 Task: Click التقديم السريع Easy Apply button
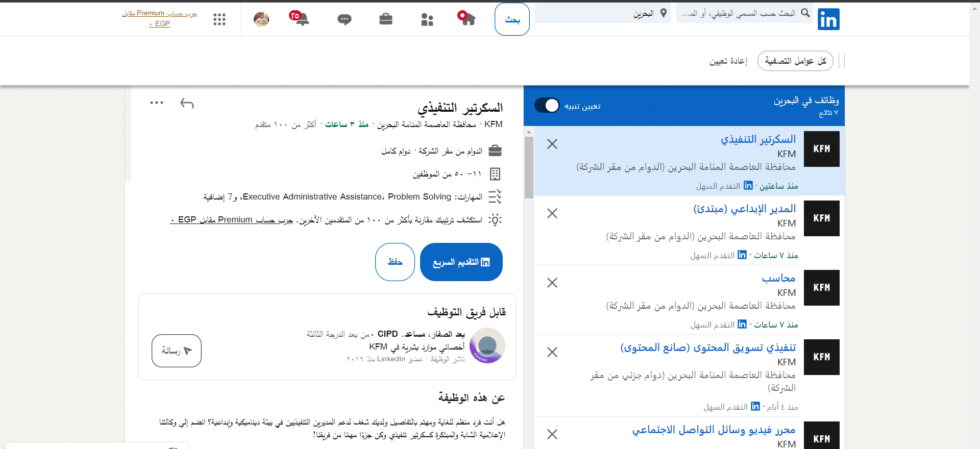click(461, 262)
